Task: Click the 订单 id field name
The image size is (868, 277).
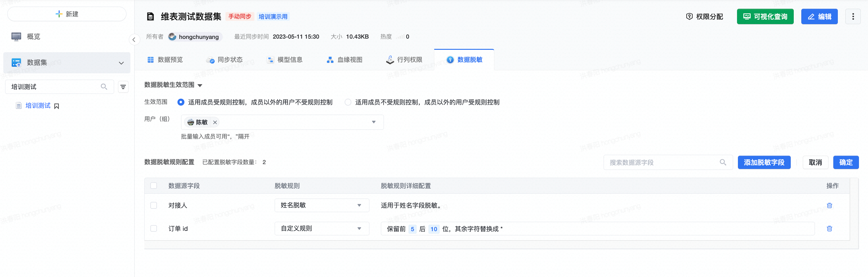Action: click(x=178, y=228)
